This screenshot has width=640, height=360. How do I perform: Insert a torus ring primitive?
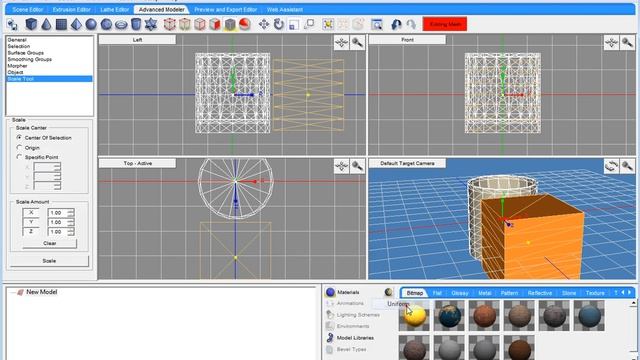121,25
